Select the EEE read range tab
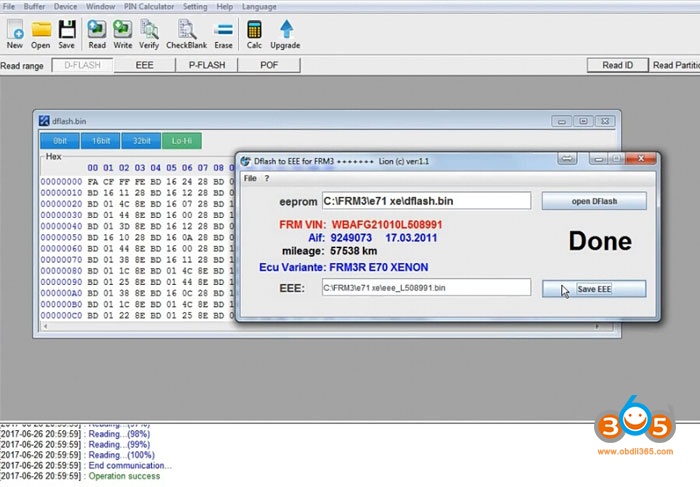 pyautogui.click(x=145, y=65)
